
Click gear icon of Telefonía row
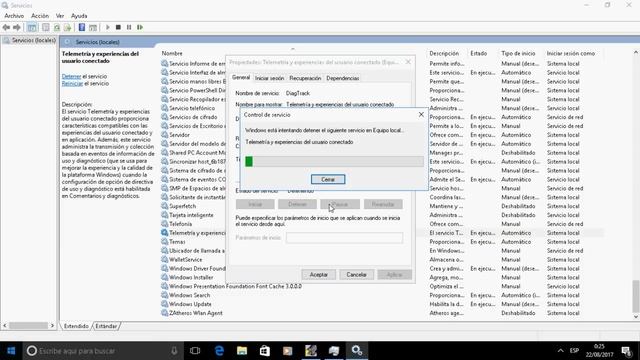(x=164, y=224)
